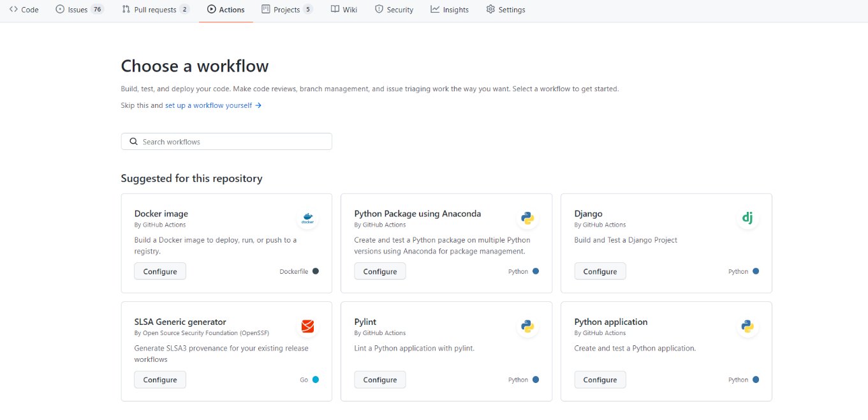Configure the Django workflow
The height and width of the screenshot is (420, 868).
600,271
